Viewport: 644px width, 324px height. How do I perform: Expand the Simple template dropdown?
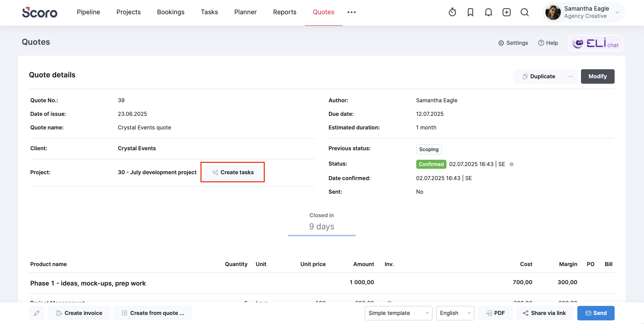click(x=398, y=313)
